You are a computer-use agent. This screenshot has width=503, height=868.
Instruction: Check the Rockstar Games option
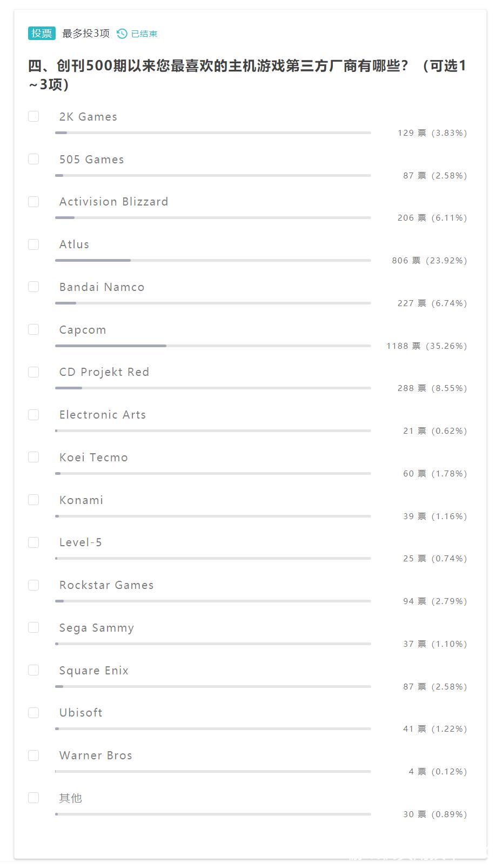(x=33, y=585)
